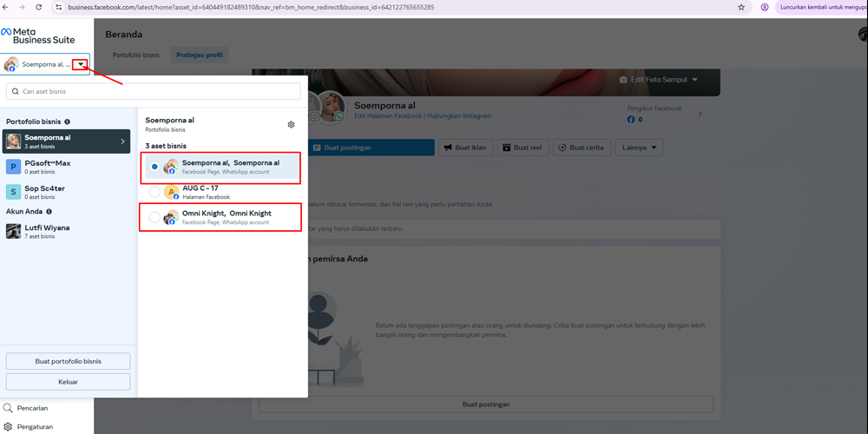Viewport: 868px width, 434px height.
Task: Open Pencarian search icon in sidebar
Action: [8, 407]
